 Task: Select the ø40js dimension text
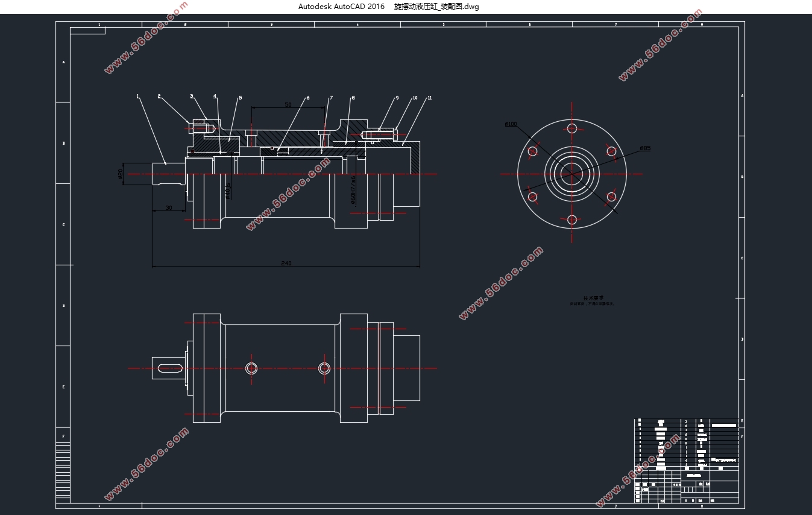click(228, 191)
